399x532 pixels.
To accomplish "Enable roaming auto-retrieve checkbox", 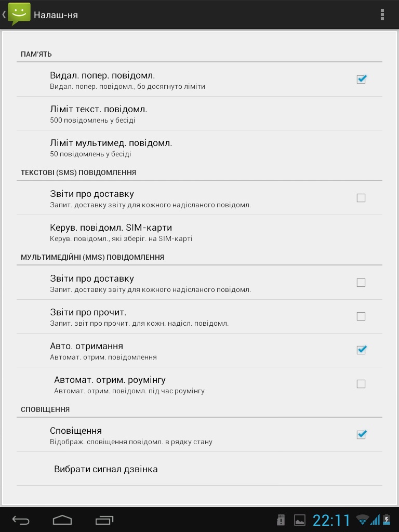I will click(361, 384).
